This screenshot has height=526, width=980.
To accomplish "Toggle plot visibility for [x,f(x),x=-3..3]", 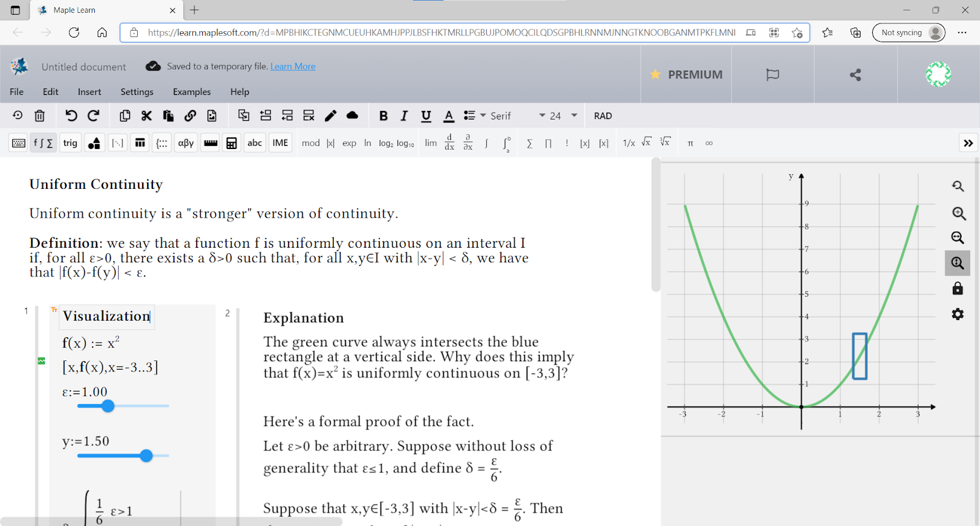I will click(x=42, y=360).
